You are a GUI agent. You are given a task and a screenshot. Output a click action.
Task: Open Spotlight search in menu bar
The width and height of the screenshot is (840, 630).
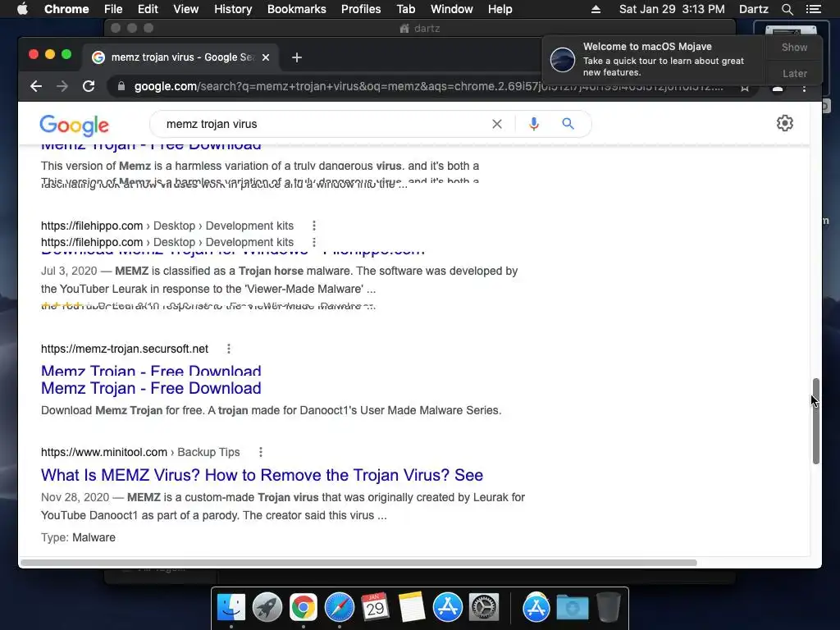click(x=787, y=9)
